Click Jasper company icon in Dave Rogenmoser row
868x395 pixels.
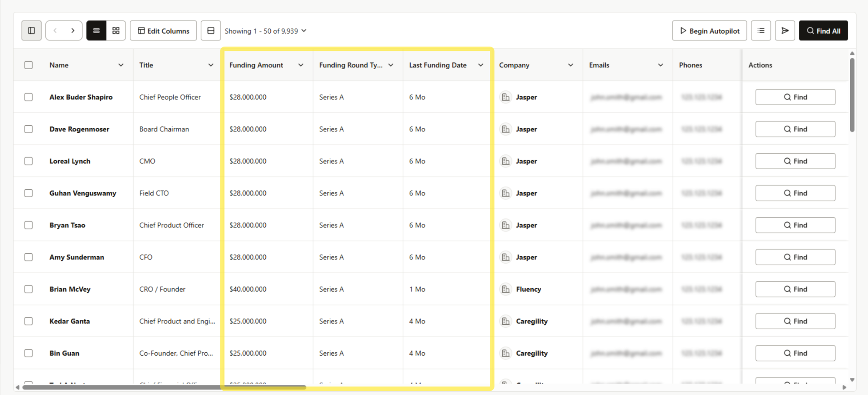(506, 129)
